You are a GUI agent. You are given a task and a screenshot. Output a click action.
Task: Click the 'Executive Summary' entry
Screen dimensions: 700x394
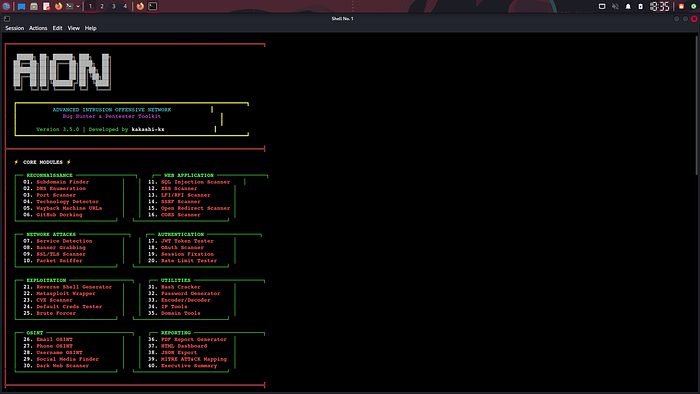[x=188, y=365]
